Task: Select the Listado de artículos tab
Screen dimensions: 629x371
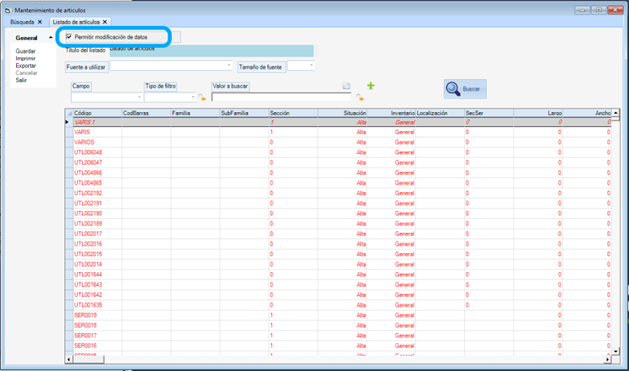Action: pos(76,22)
